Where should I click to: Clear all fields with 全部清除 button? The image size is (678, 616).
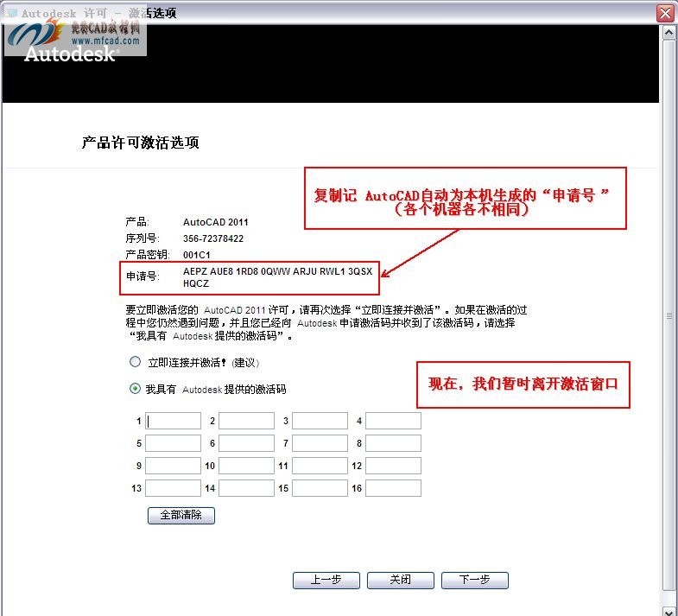(x=181, y=515)
